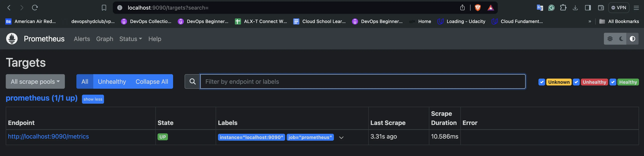Open Cloud School Lear... bookmark

[320, 21]
